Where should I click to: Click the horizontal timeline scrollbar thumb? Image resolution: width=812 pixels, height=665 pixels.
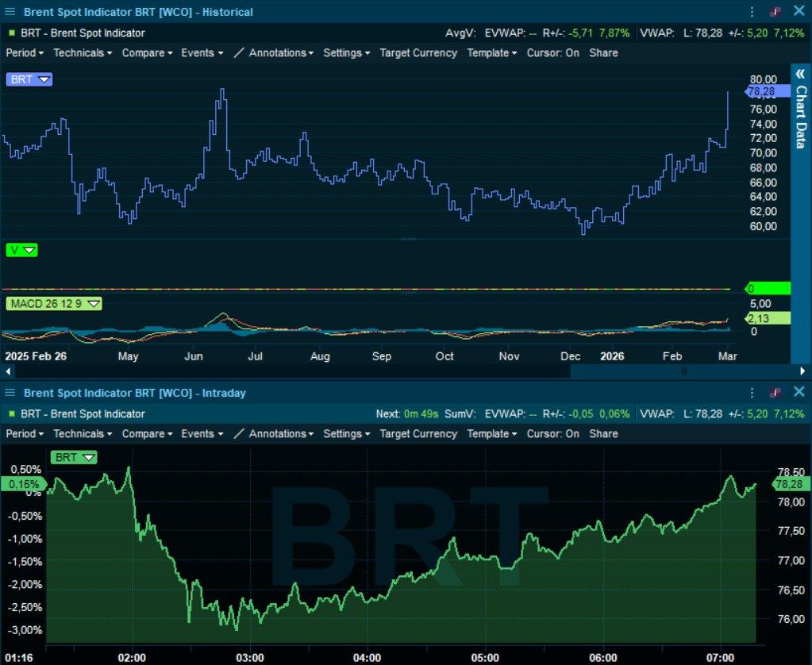[x=683, y=371]
